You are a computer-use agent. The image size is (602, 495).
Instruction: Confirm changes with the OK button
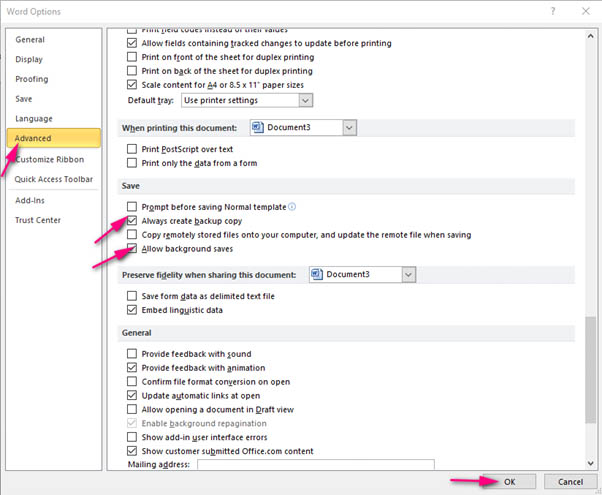[510, 482]
